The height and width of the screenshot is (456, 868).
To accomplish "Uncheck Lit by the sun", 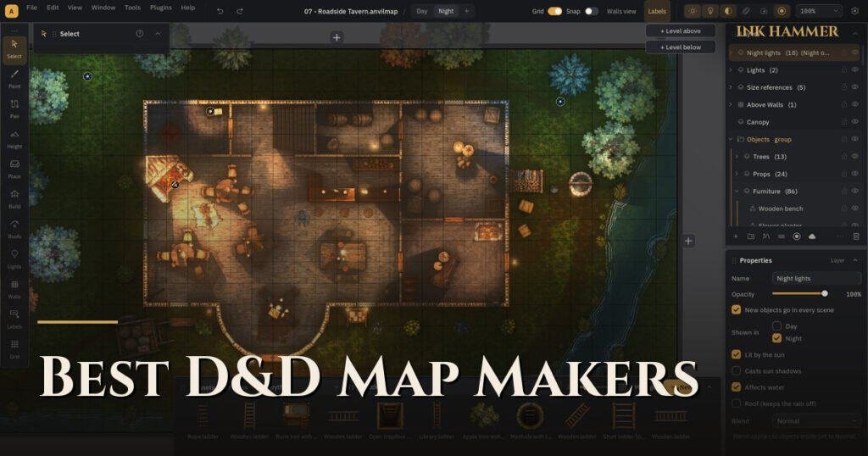I will click(x=736, y=354).
